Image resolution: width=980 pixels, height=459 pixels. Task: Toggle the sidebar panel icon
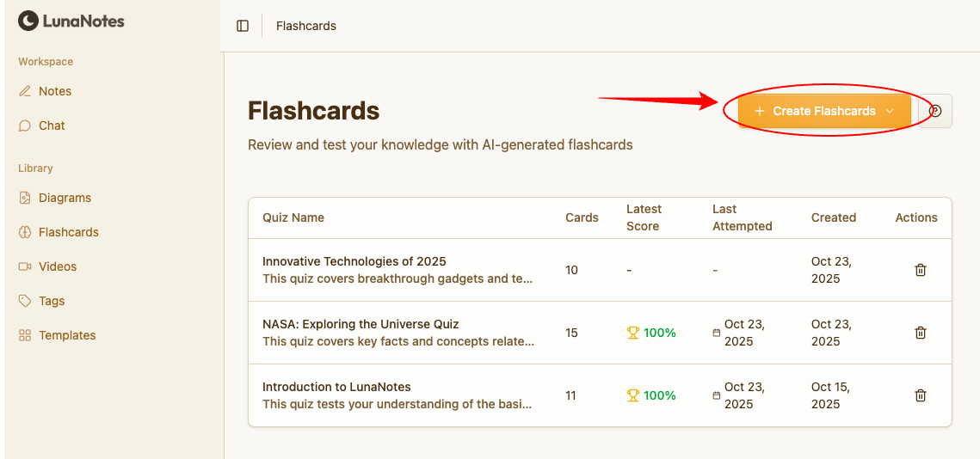tap(243, 26)
